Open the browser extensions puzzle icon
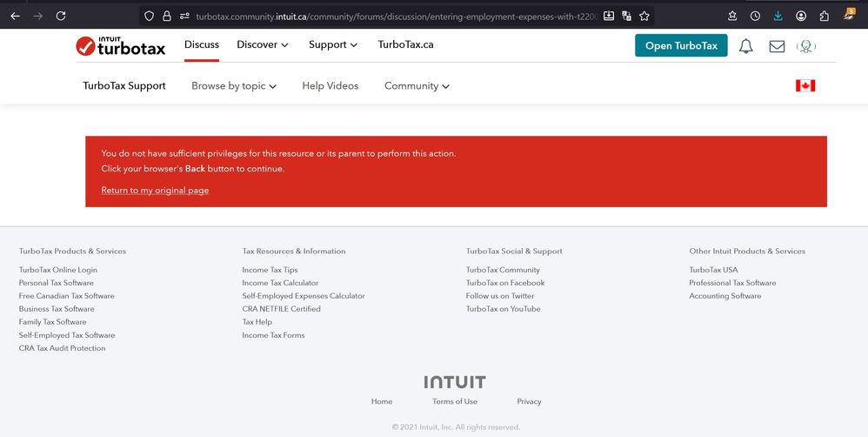 click(x=824, y=16)
